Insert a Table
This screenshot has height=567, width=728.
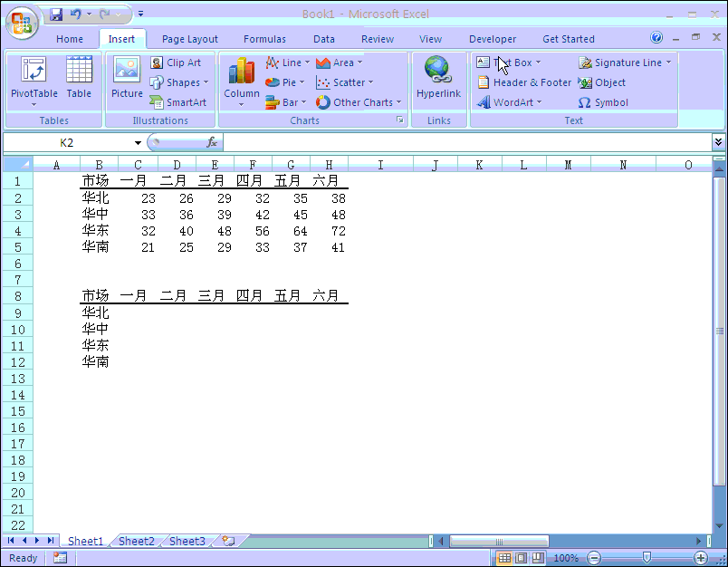(x=79, y=77)
